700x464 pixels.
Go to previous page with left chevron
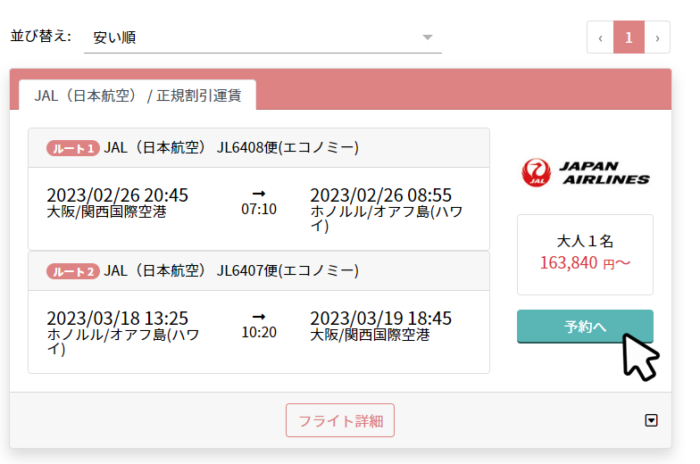point(600,37)
